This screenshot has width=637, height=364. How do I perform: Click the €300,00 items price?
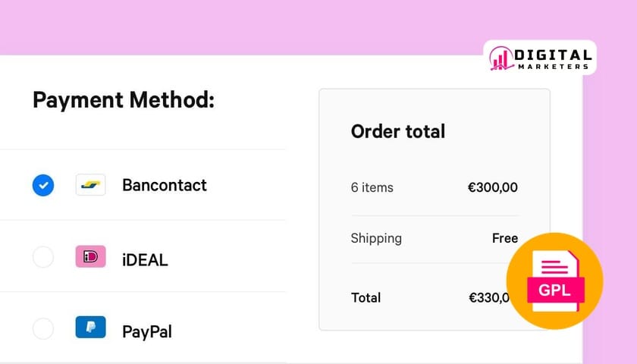pyautogui.click(x=492, y=187)
